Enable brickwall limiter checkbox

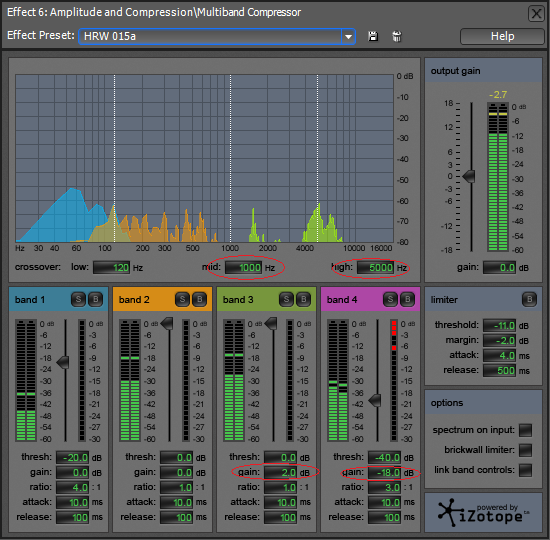[x=525, y=450]
